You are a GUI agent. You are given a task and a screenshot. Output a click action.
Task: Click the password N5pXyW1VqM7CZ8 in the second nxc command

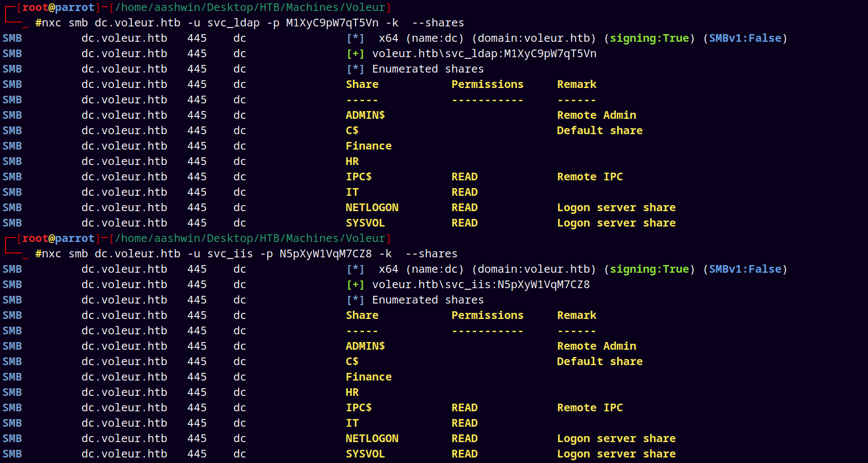tap(326, 254)
